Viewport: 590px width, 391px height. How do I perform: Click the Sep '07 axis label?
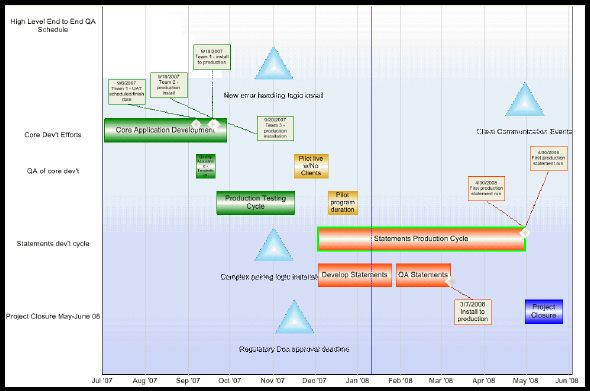[x=188, y=380]
